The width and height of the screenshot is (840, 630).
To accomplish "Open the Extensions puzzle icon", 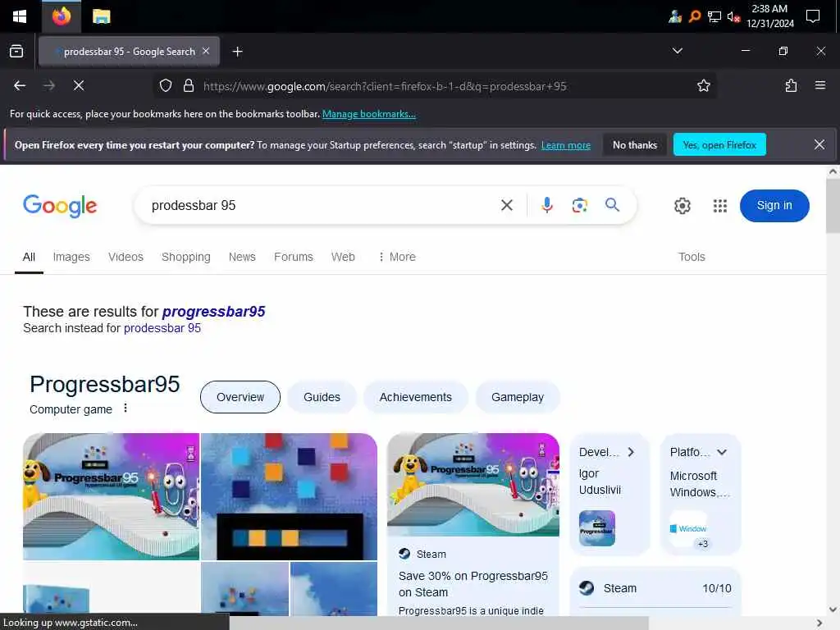I will click(x=791, y=85).
